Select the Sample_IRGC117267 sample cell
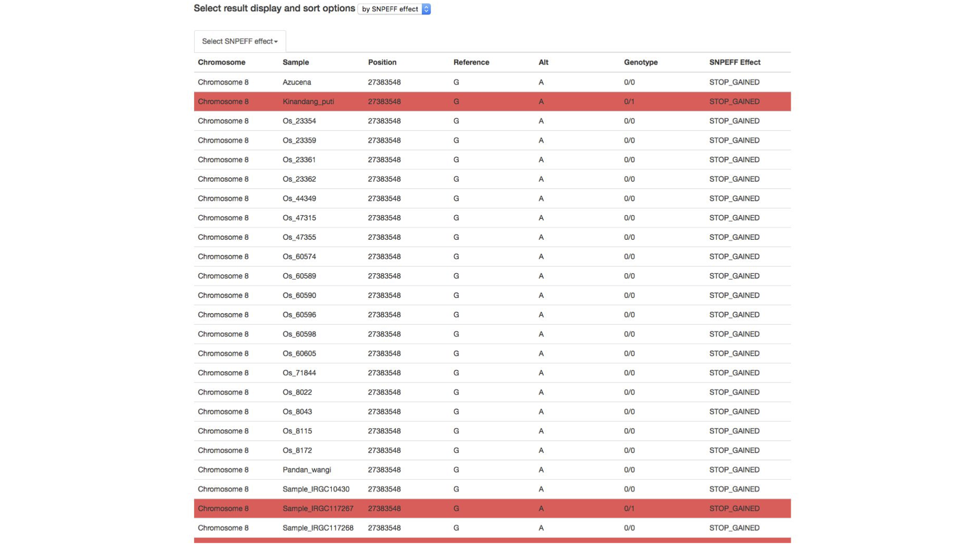 coord(318,509)
